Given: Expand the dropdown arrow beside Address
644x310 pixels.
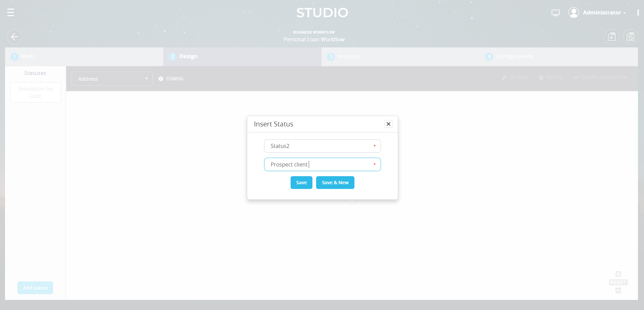Looking at the screenshot, I should [146, 79].
